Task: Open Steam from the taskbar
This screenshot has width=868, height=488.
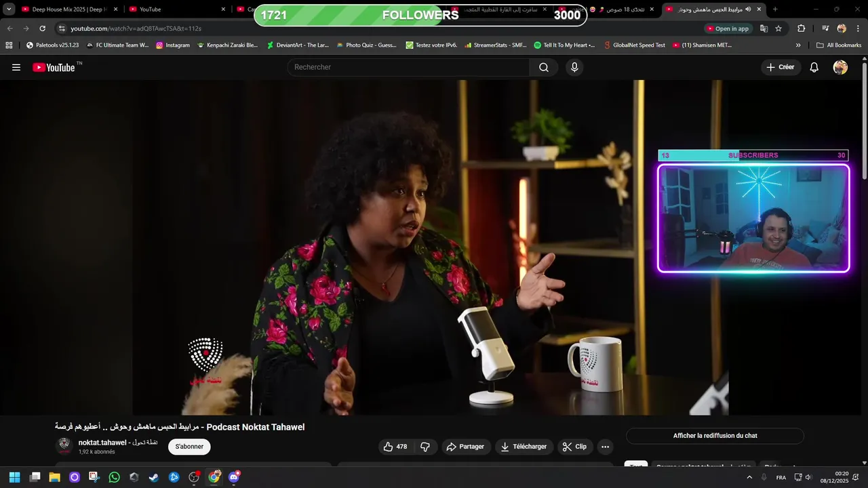Action: [154, 477]
